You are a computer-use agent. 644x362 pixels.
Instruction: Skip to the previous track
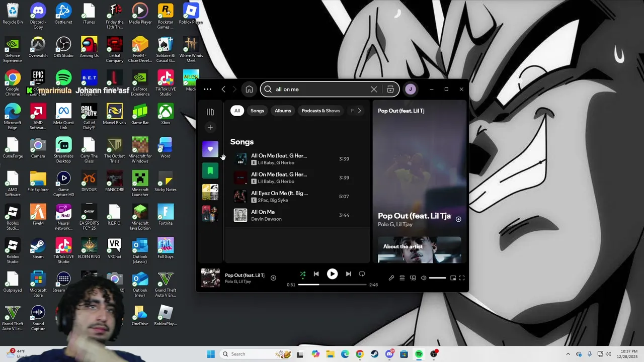(x=316, y=274)
